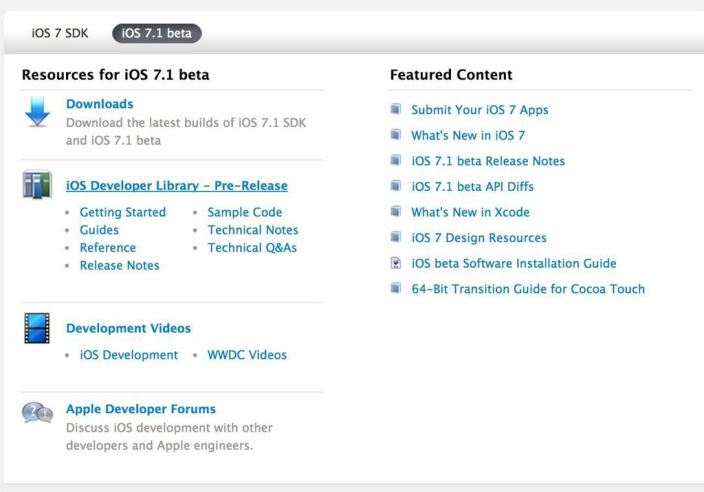Click the Apple Developer Forums chat icon
This screenshot has height=492, width=704.
pos(37,412)
